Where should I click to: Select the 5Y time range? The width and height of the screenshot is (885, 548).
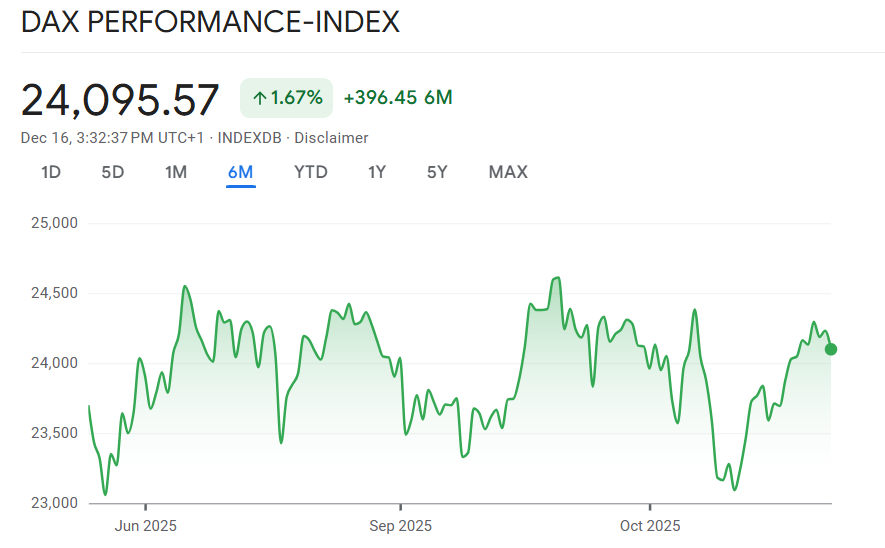point(437,172)
